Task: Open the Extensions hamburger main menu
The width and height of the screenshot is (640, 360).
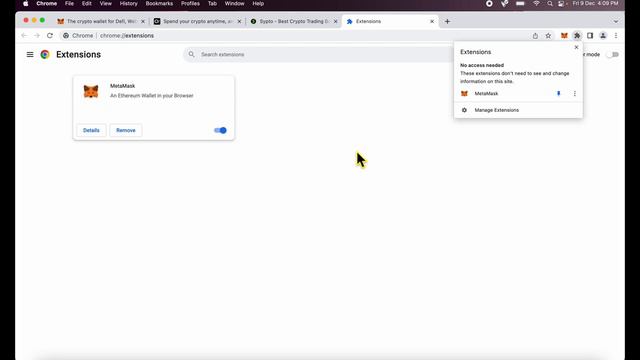Action: tap(30, 54)
